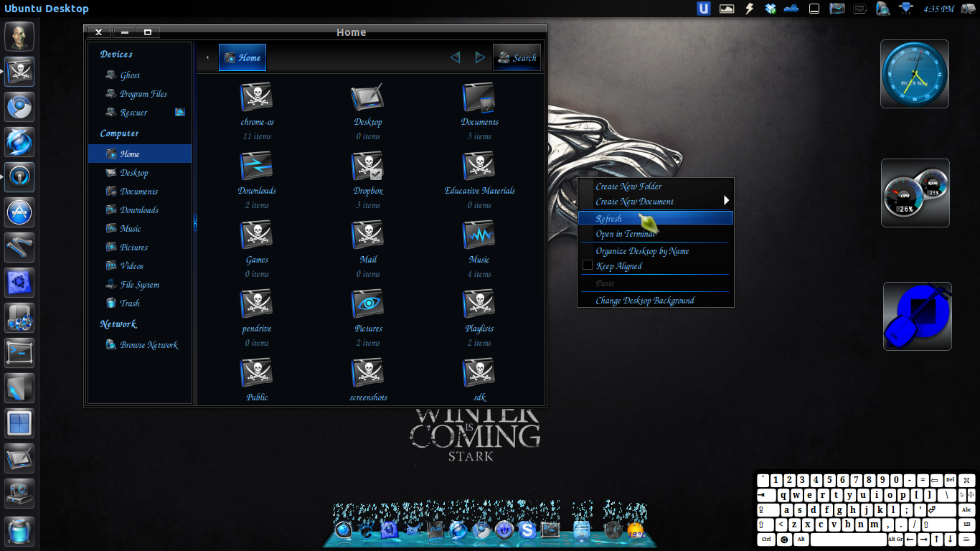This screenshot has height=551, width=980.
Task: Select Videos in sidebar
Action: click(140, 265)
